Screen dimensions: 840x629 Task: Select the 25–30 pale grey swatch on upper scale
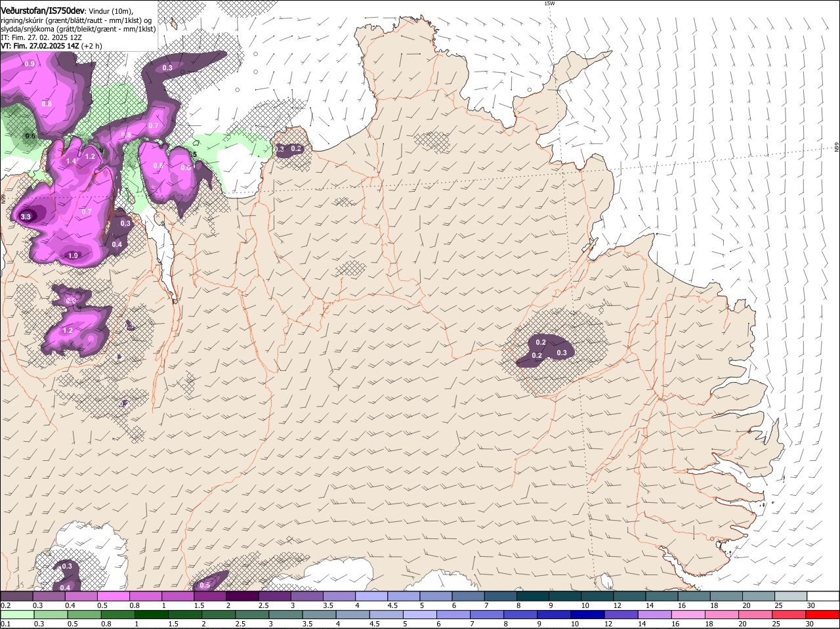791,596
